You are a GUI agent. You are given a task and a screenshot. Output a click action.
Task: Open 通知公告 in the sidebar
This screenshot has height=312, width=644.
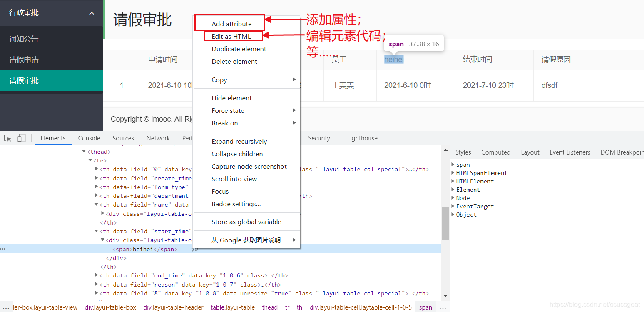(24, 39)
